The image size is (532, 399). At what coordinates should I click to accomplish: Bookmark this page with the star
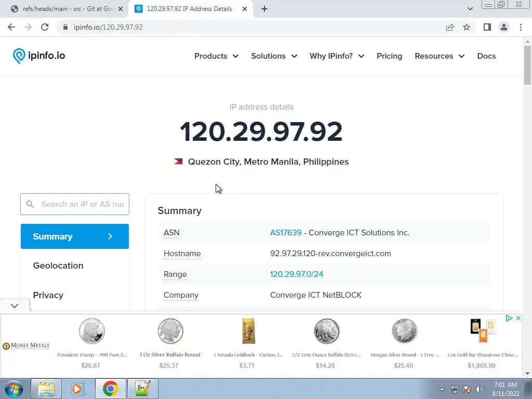point(467,27)
